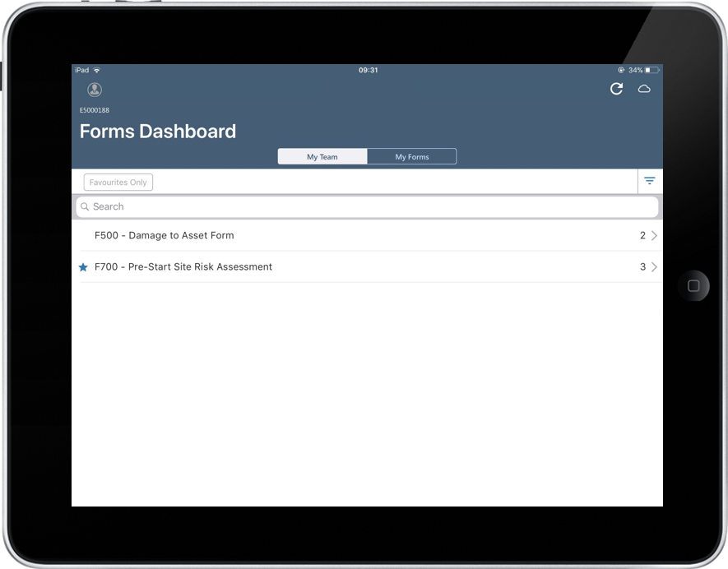This screenshot has height=569, width=728.
Task: Click into the Search field
Action: [x=370, y=207]
